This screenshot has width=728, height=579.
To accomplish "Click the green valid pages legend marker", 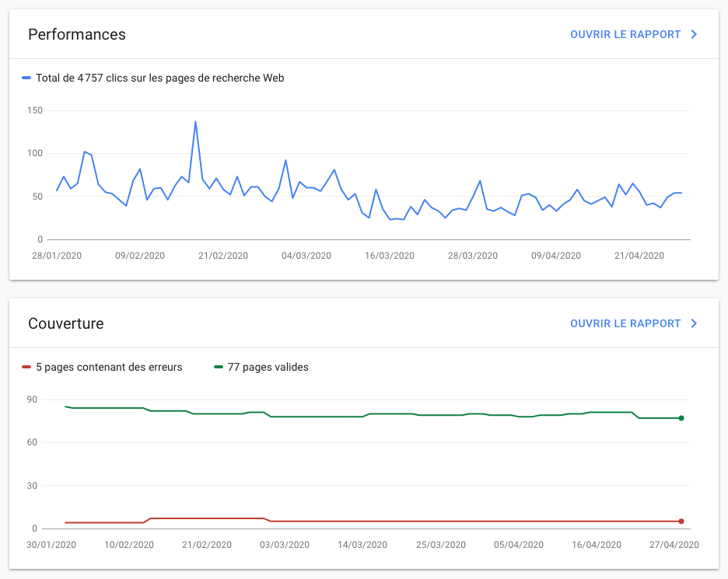I will pos(220,367).
